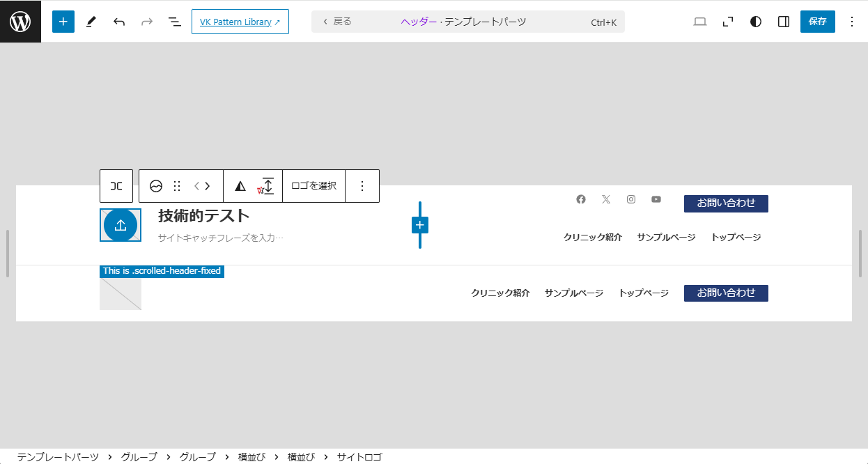
Task: Click the Undo arrow icon
Action: (119, 22)
